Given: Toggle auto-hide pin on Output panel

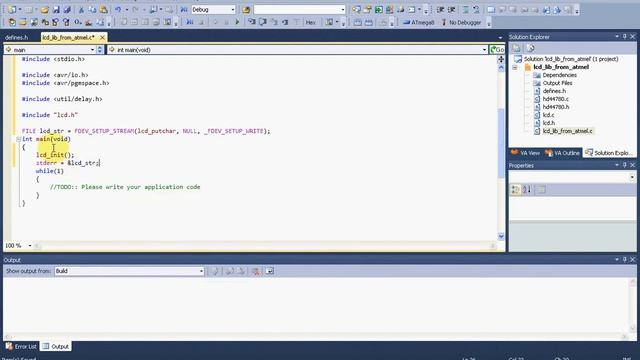Looking at the screenshot, I should click(624, 260).
